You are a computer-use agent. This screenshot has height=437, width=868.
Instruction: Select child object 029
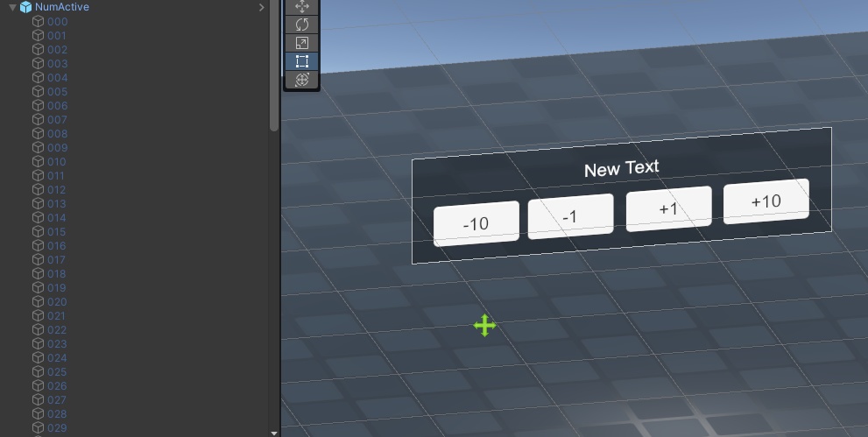[58, 428]
